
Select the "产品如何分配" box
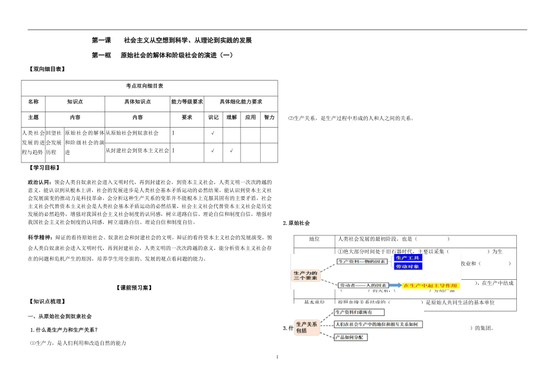tap(350, 338)
